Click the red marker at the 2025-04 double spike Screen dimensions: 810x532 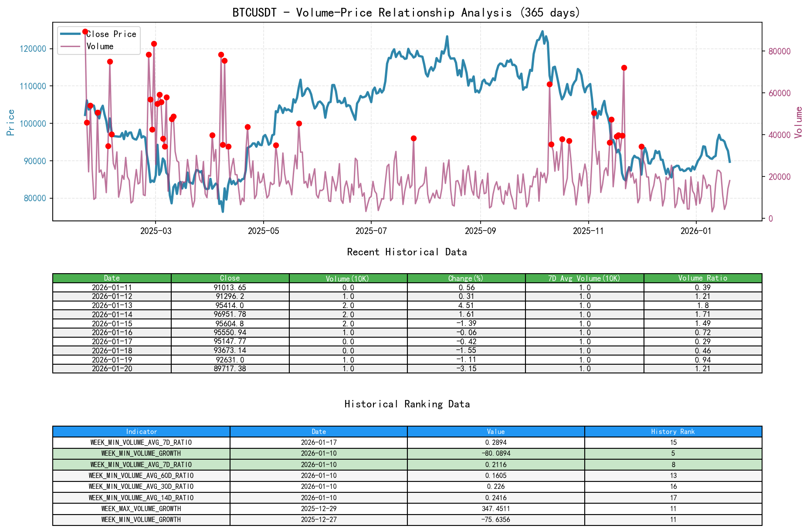[x=221, y=55]
